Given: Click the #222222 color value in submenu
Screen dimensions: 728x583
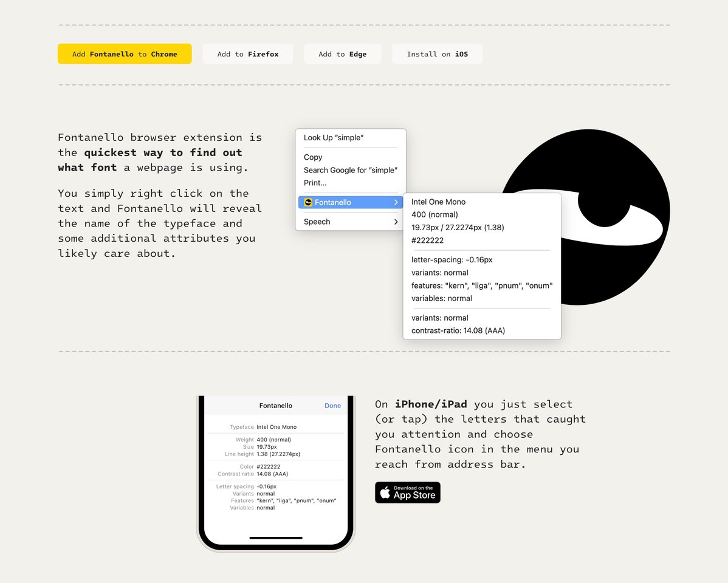Looking at the screenshot, I should [427, 240].
